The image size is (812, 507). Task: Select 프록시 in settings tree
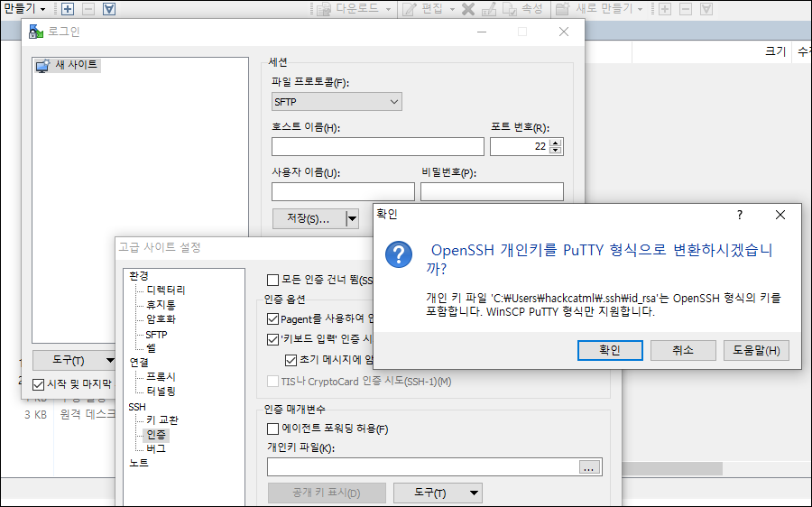(161, 376)
